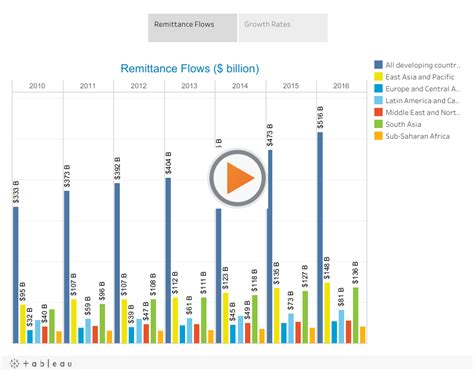Viewport: 474px width, 371px height.
Task: Click the yellow $112 B bar in 2013
Action: 175,320
